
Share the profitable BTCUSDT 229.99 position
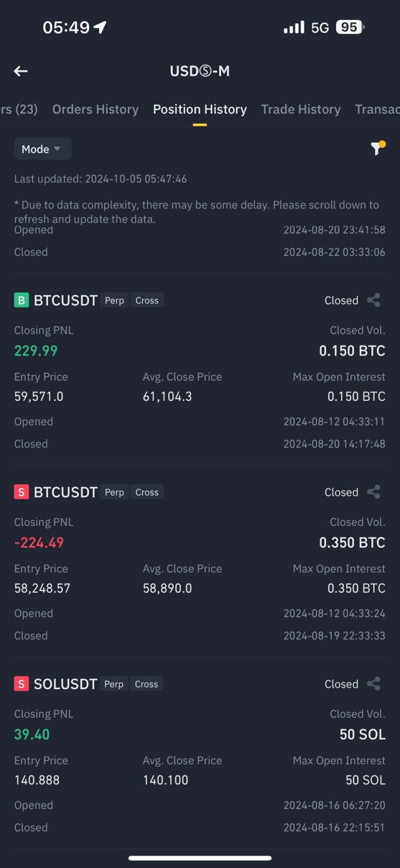click(374, 300)
